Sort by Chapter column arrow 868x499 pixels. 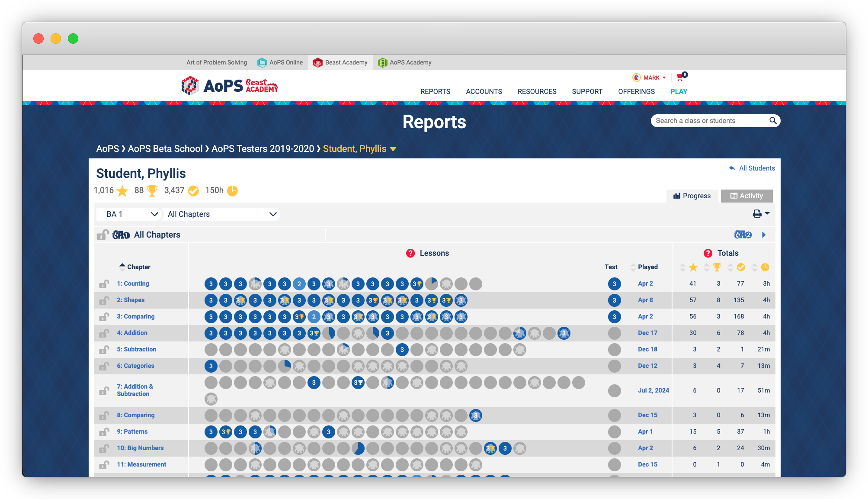[x=122, y=267]
